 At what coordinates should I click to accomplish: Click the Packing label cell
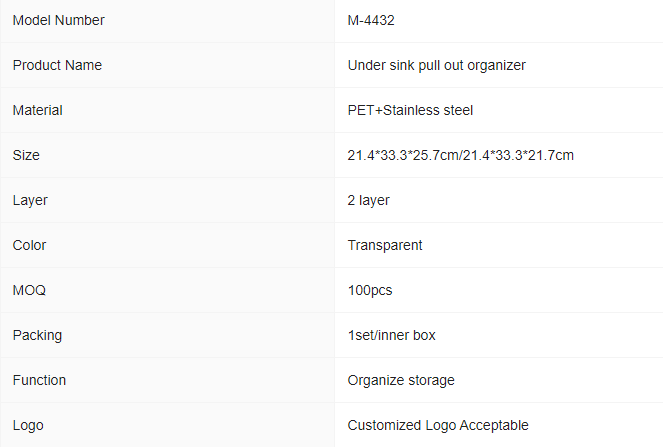167,335
